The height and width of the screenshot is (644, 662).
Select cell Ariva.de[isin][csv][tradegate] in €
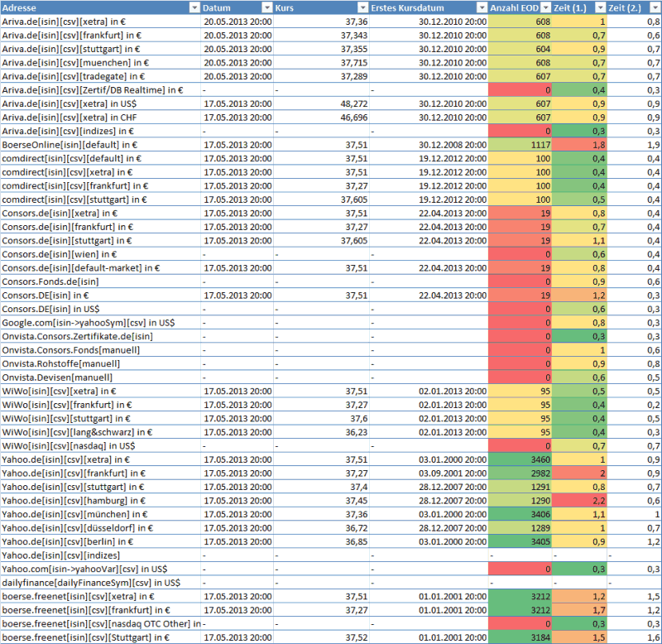100,76
